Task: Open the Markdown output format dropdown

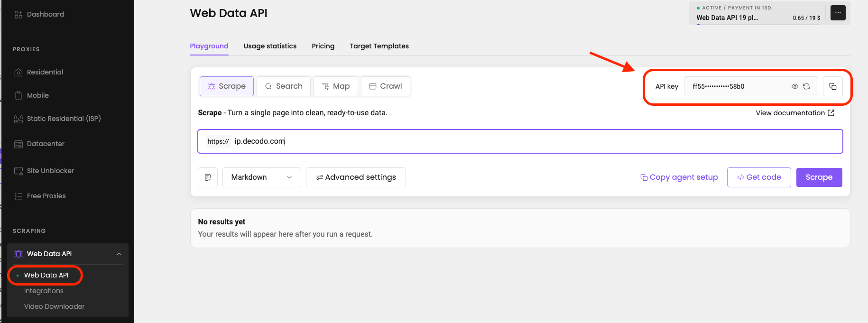Action: click(262, 177)
